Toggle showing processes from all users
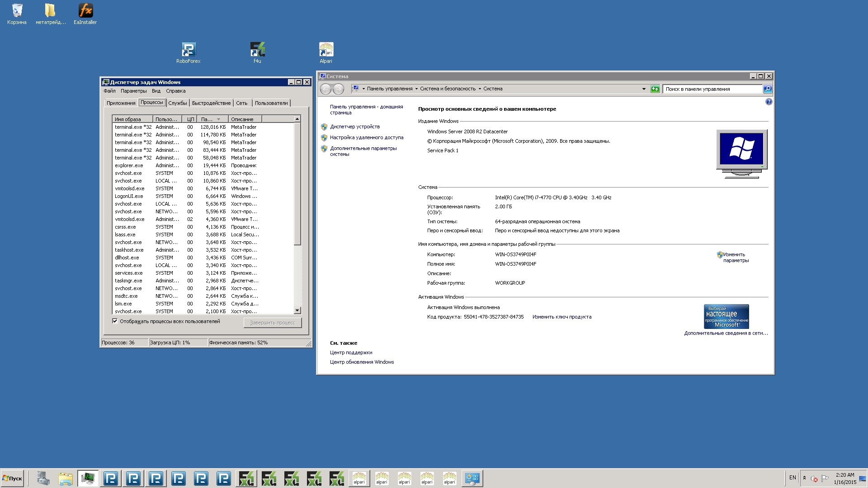Image resolution: width=868 pixels, height=488 pixels. (115, 321)
